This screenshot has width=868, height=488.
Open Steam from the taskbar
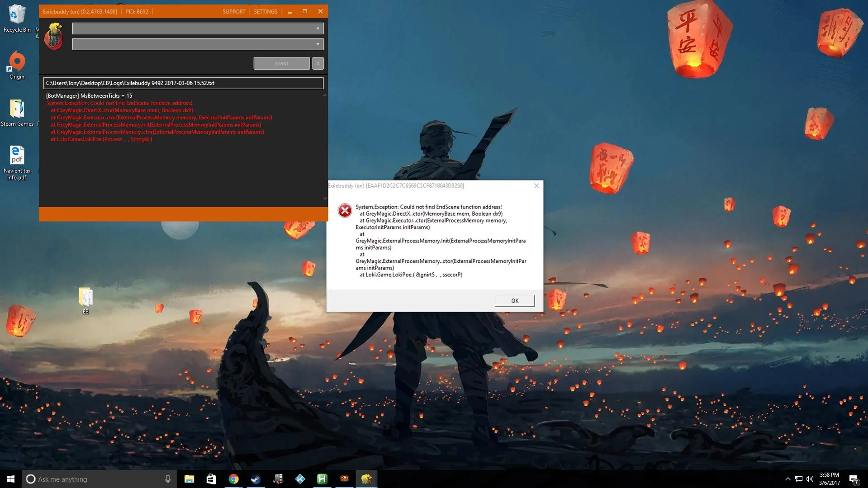point(256,479)
